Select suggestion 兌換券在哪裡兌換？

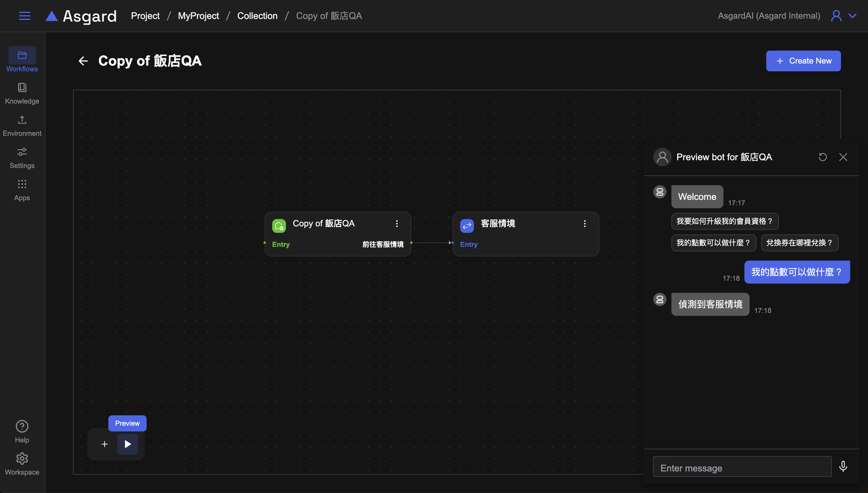pos(799,243)
